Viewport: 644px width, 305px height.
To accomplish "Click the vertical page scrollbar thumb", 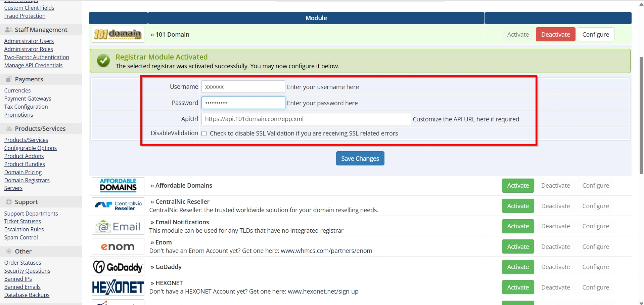I will [x=641, y=115].
